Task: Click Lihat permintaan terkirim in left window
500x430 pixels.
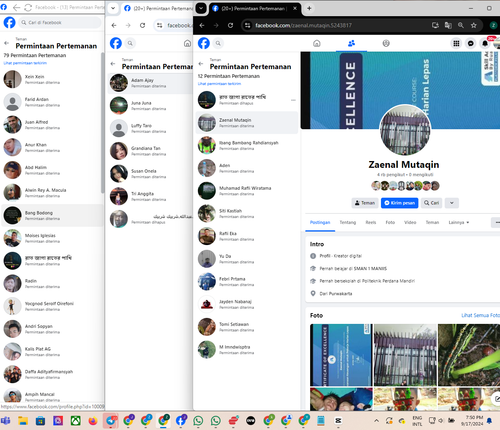Action: tap(25, 63)
